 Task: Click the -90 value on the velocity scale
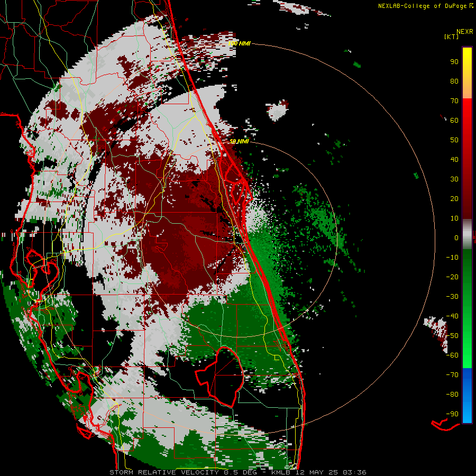click(x=452, y=414)
